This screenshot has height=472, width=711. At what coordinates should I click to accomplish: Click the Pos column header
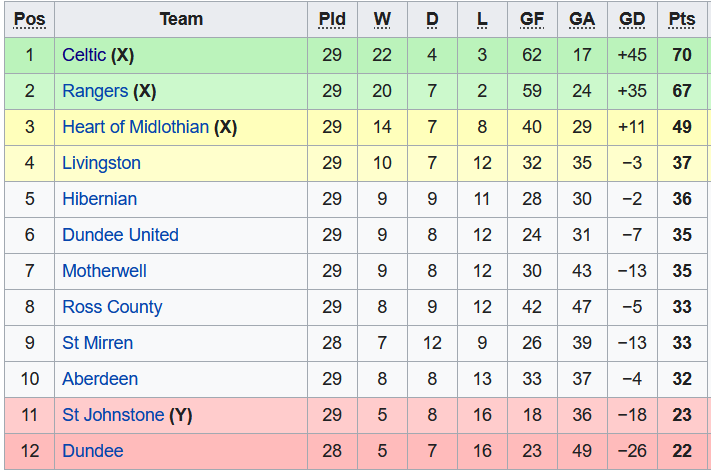point(30,19)
